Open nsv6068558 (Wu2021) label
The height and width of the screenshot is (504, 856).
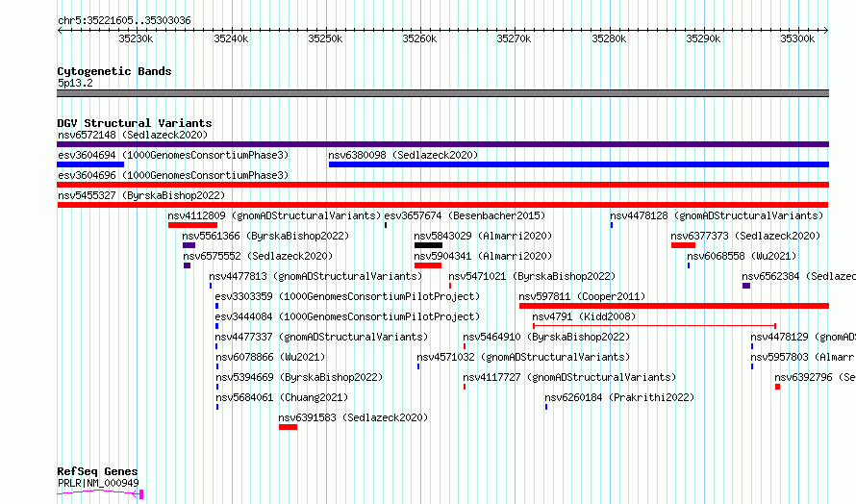(742, 256)
